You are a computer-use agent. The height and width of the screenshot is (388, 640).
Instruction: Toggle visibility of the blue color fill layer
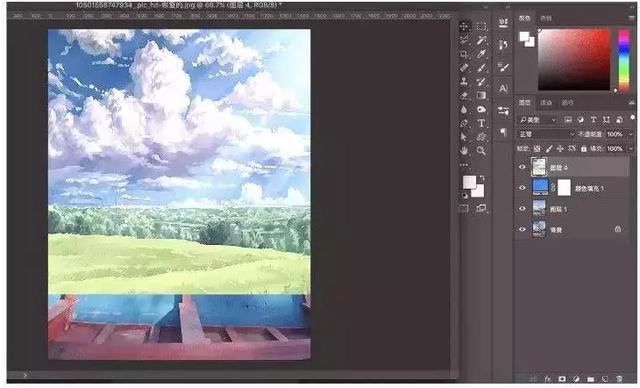tap(522, 188)
